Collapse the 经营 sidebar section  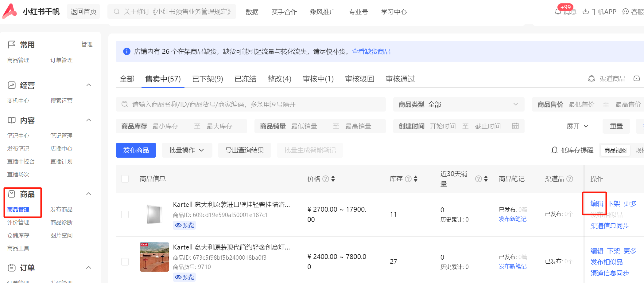(89, 85)
